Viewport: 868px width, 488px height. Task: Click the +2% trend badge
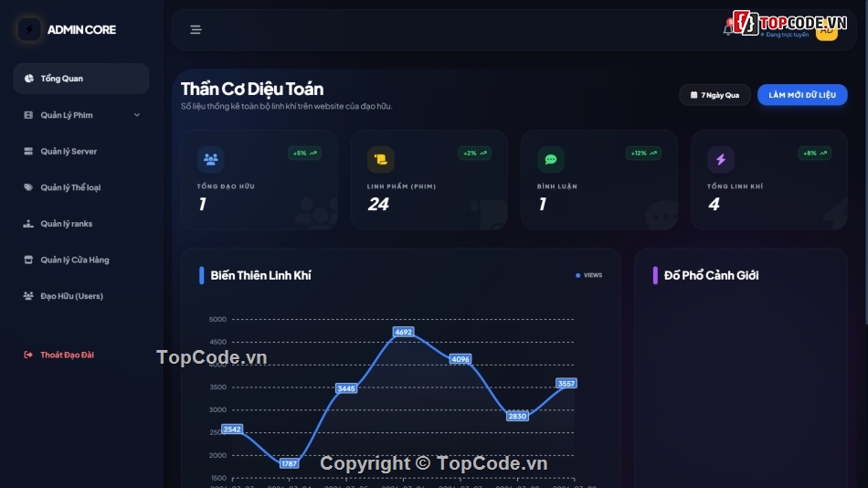[x=474, y=153]
